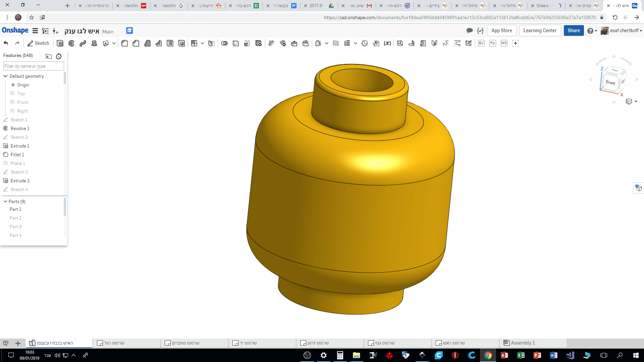644x362 pixels.
Task: Select the Chamfer tool
Action: pyautogui.click(x=136, y=43)
